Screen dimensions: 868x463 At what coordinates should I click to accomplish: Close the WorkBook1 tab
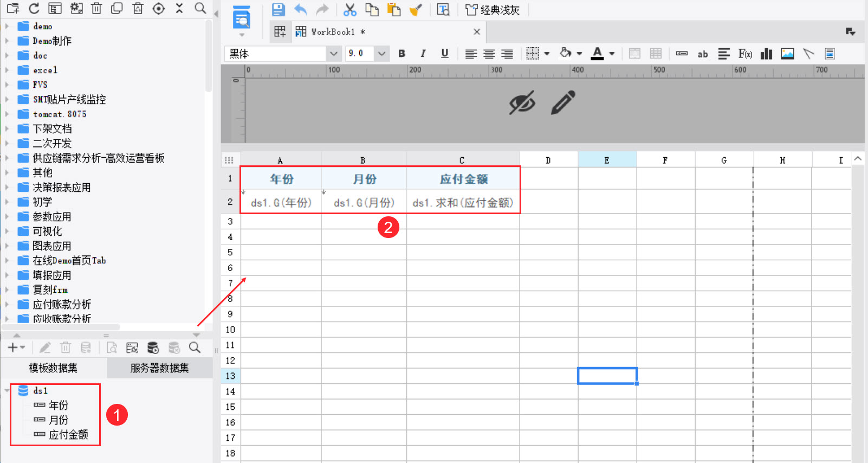[477, 32]
